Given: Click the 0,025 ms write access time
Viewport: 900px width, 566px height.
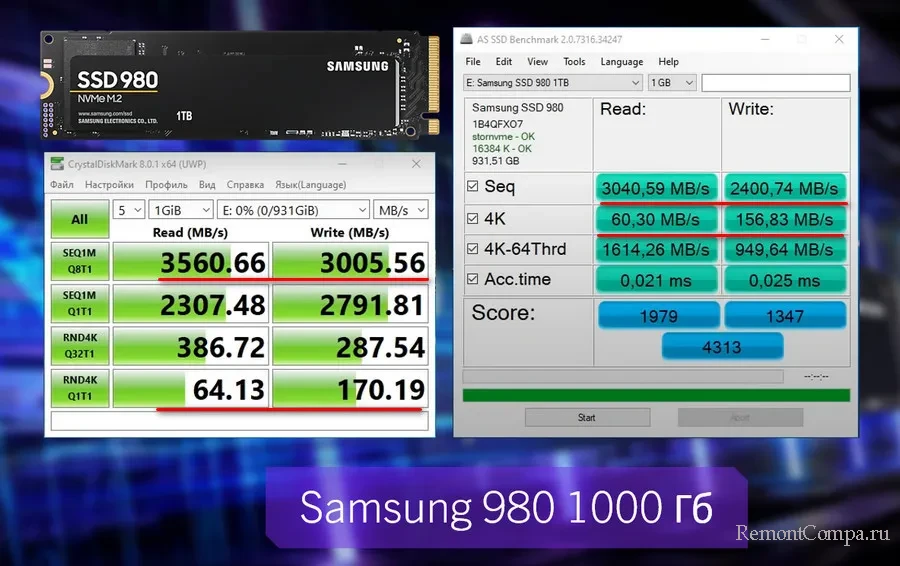Looking at the screenshot, I should pos(785,280).
